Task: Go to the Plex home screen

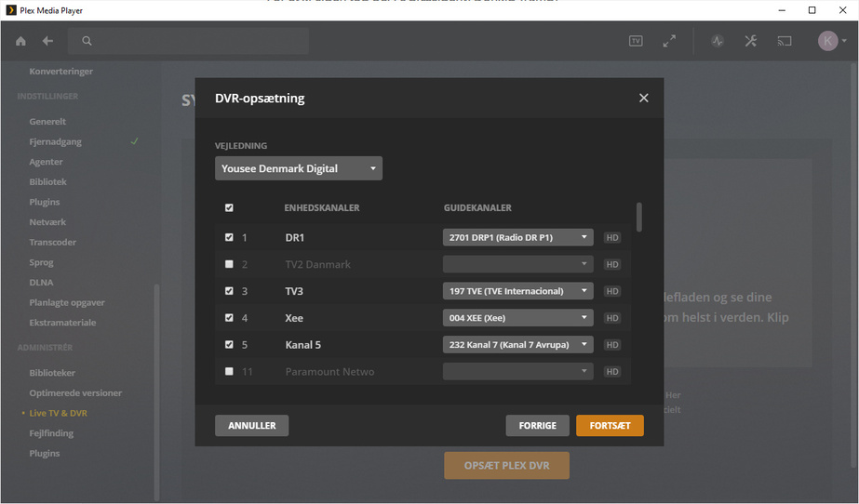Action: tap(20, 41)
